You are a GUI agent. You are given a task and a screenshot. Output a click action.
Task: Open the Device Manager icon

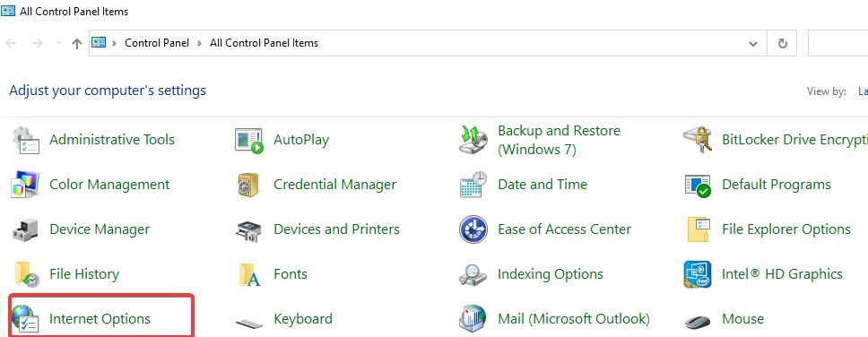(25, 229)
